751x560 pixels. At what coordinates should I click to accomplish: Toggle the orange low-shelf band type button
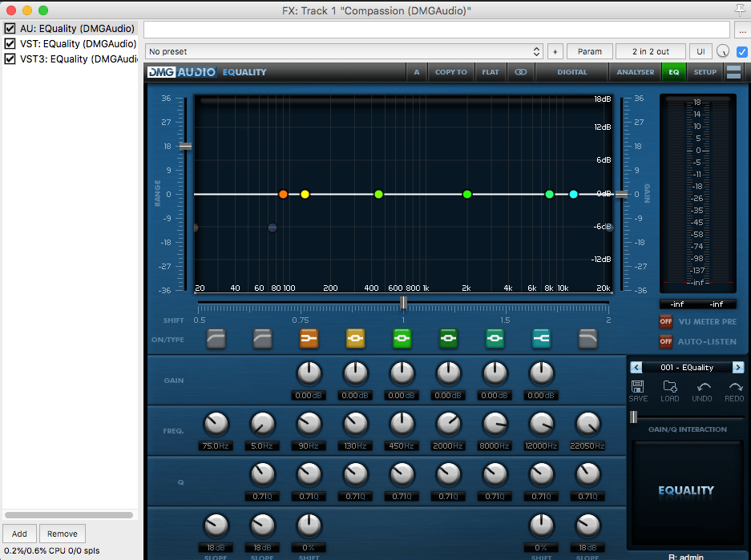click(x=309, y=339)
